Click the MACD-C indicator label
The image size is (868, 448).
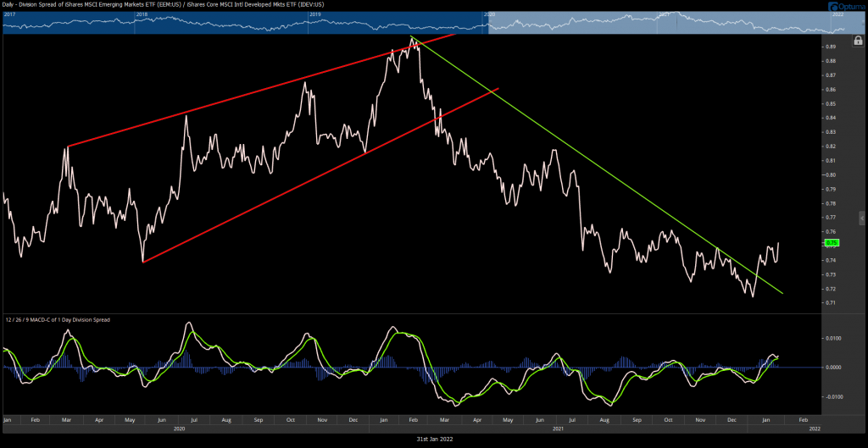(58, 319)
